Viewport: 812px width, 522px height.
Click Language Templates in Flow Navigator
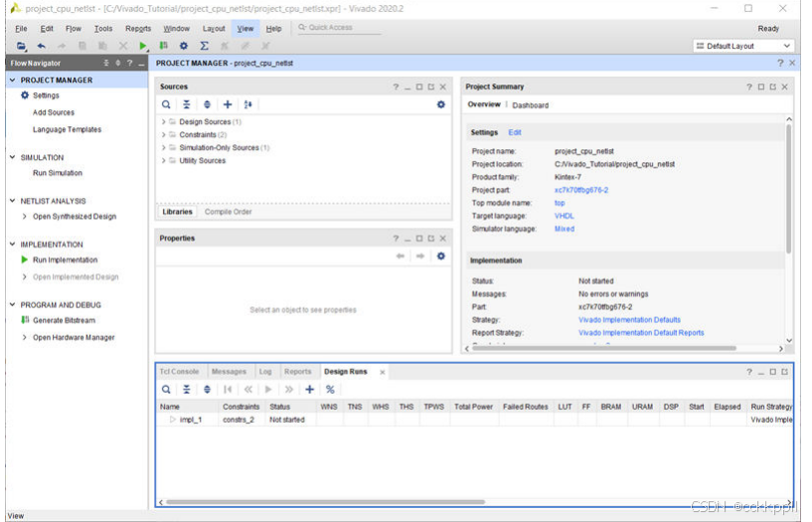pos(67,129)
